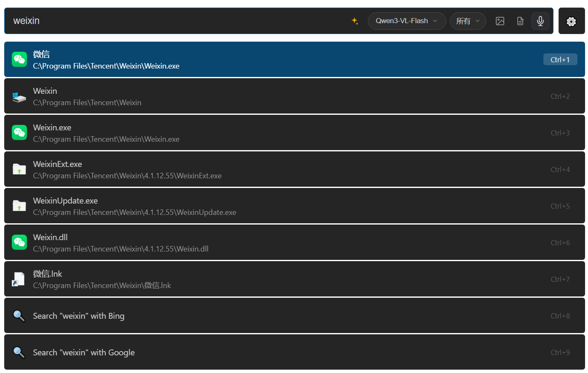Select the Weixin folder result title
The height and width of the screenshot is (373, 588).
[x=45, y=91]
